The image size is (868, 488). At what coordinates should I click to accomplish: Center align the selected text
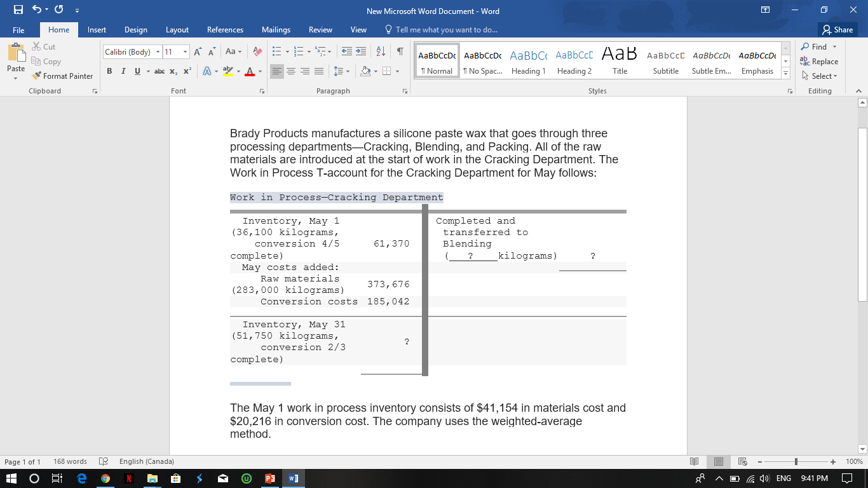(x=291, y=72)
